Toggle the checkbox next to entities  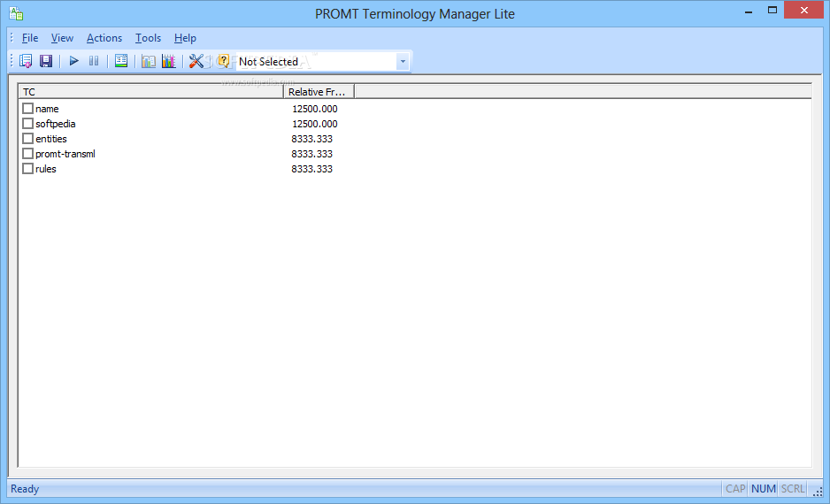click(x=28, y=139)
